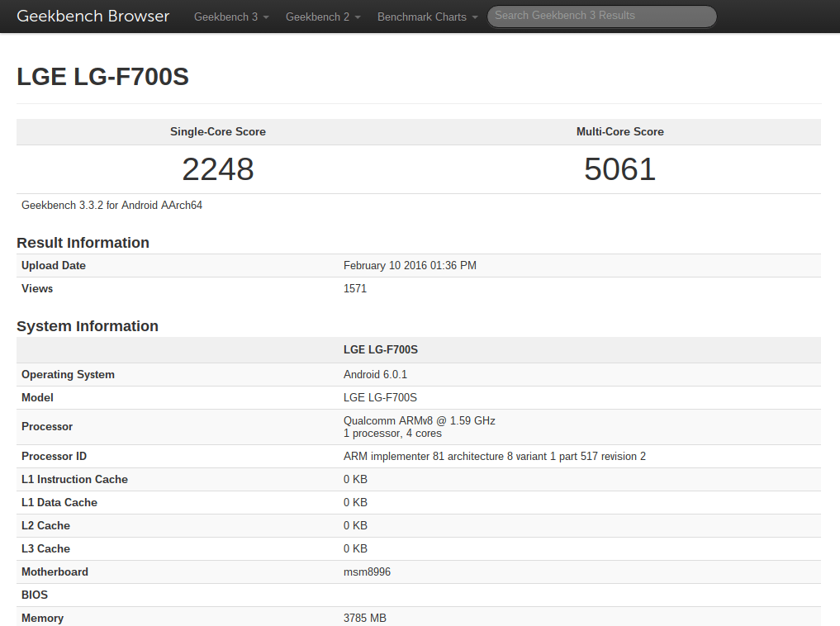Click the Geekbench Browser logo
This screenshot has width=840, height=626.
click(x=93, y=16)
